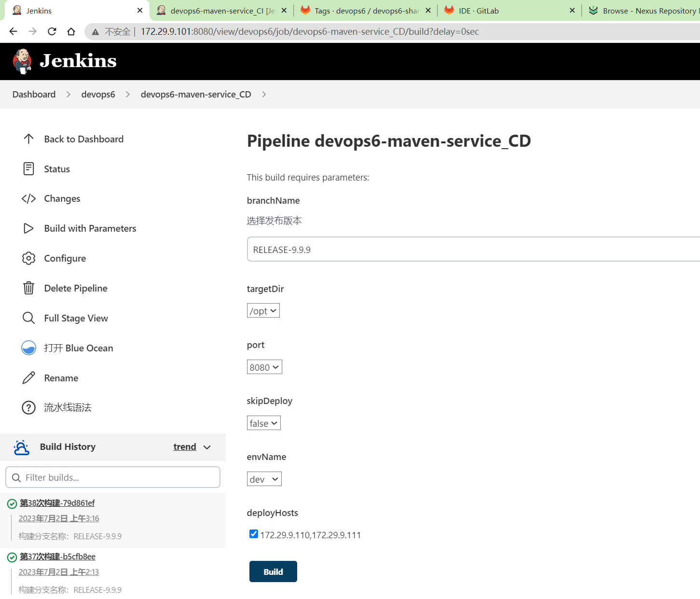
Task: Click the Delete Pipeline trash icon
Action: coord(28,288)
